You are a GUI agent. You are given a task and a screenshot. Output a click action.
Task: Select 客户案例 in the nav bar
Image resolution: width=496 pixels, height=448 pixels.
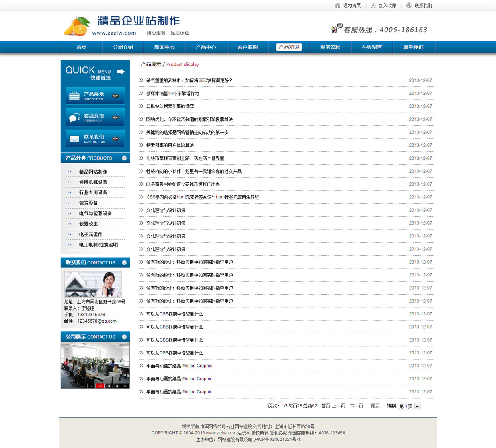247,47
